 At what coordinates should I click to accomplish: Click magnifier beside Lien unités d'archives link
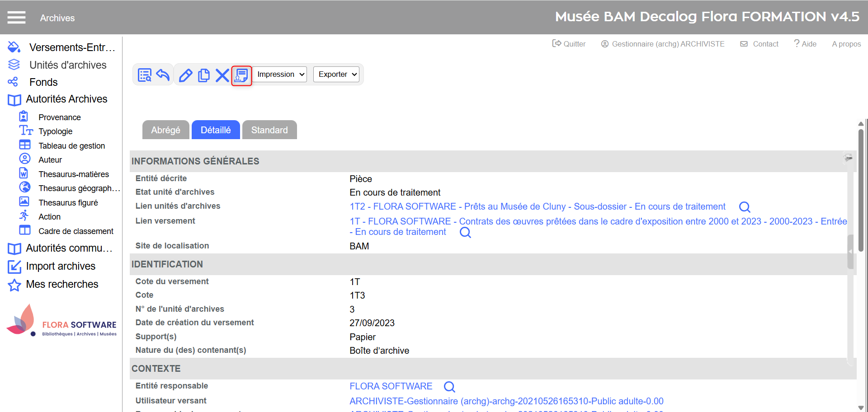tap(744, 207)
